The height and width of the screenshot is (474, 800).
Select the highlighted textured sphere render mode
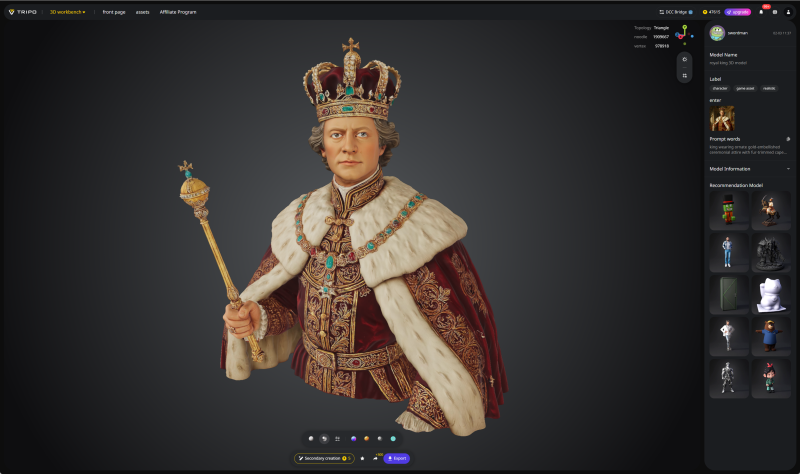[324, 438]
